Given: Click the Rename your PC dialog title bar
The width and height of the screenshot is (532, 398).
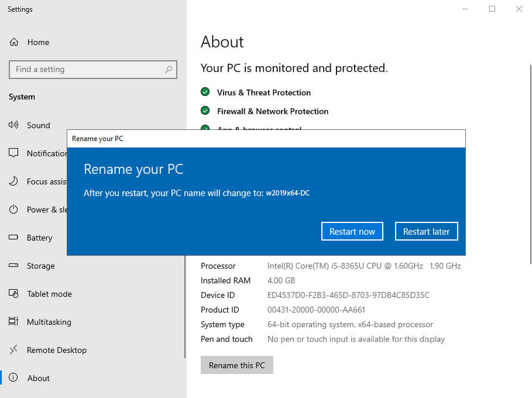Looking at the screenshot, I should tap(266, 139).
